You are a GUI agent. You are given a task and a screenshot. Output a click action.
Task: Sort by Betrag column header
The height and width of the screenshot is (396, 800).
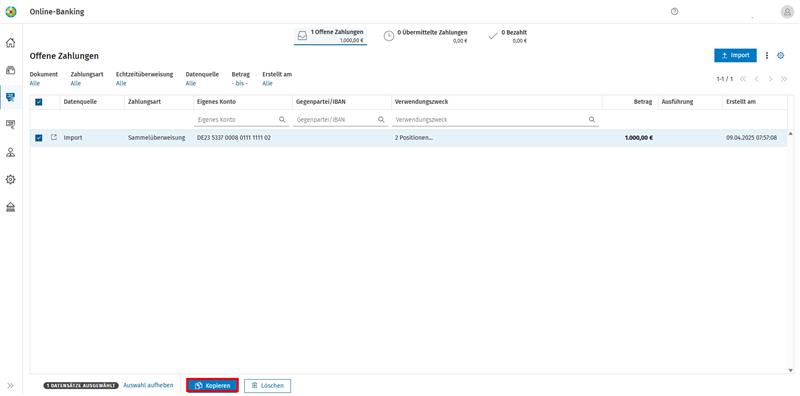643,102
